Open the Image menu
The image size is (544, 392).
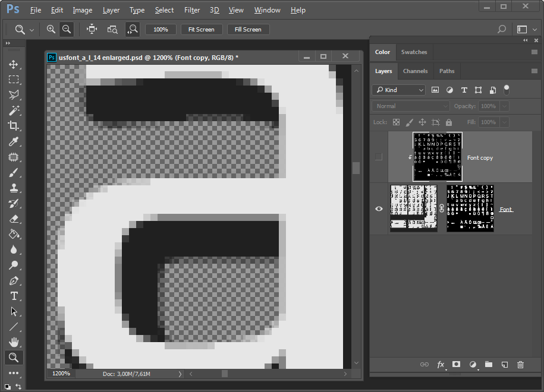83,10
